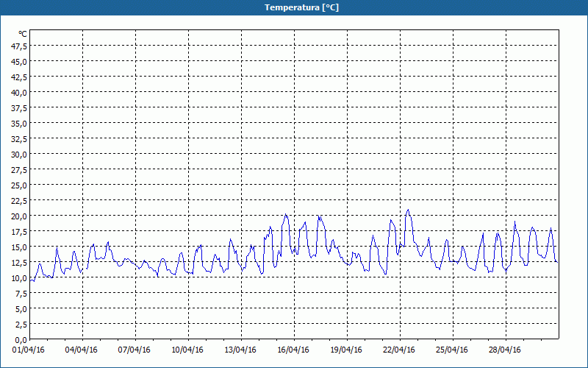Select the 12,5 y-axis label
This screenshot has width=588, height=368.
tap(19, 263)
